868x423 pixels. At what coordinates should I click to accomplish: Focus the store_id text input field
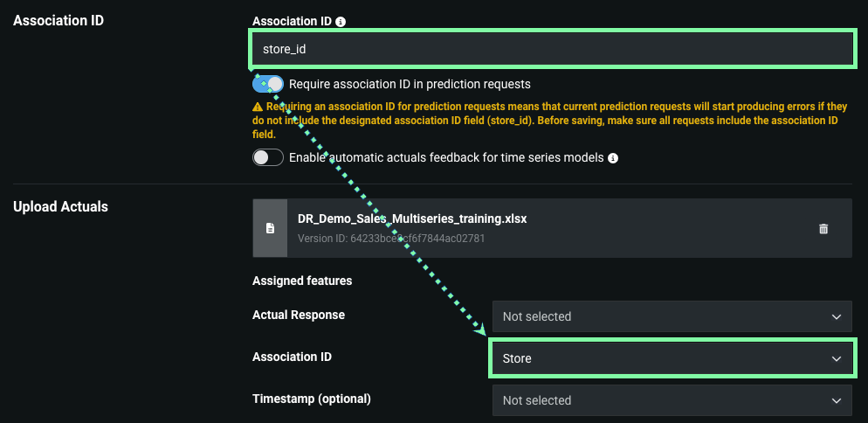(x=550, y=49)
